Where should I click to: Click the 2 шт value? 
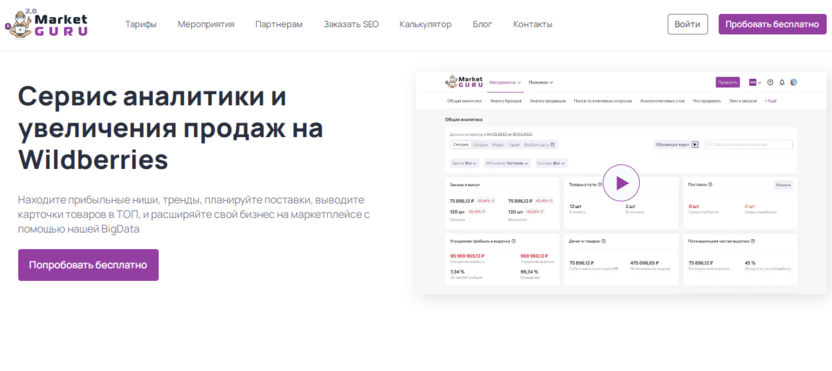tap(630, 206)
